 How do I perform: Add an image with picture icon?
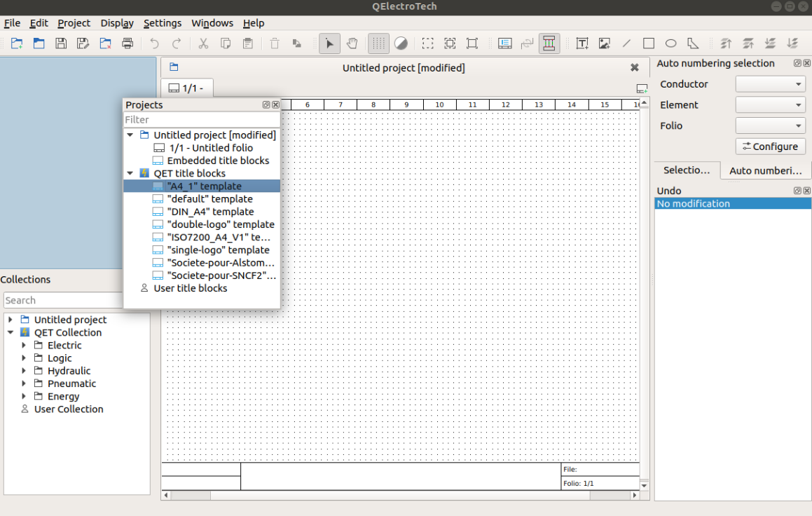[605, 43]
